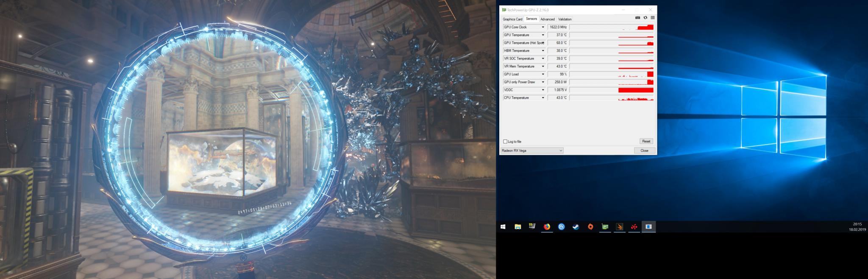The height and width of the screenshot is (279, 868).
Task: Click the VDDC history graph
Action: coord(612,90)
